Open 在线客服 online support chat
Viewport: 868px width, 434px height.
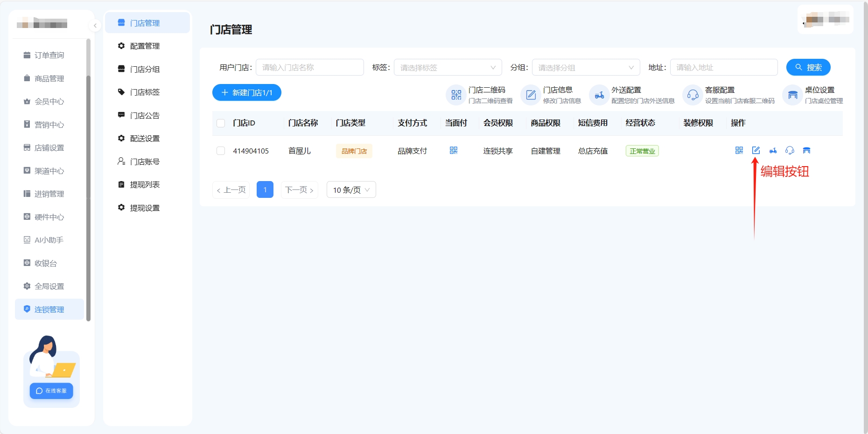pyautogui.click(x=51, y=391)
